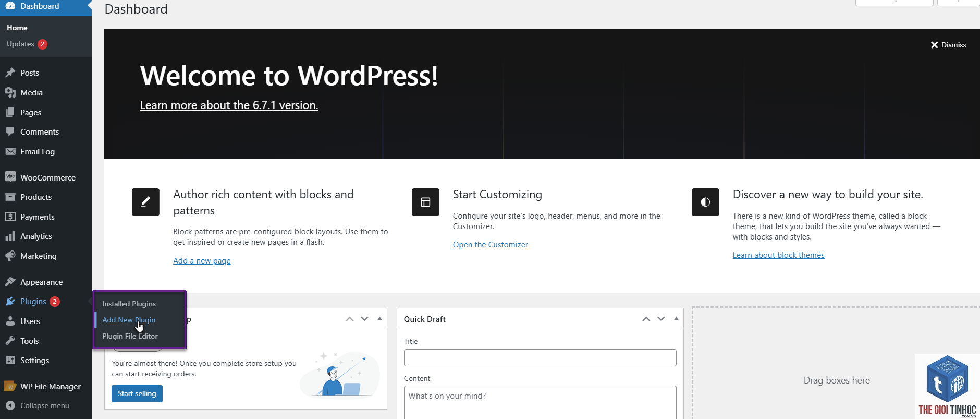The width and height of the screenshot is (980, 419).
Task: Click the Add a new page link
Action: (x=202, y=261)
